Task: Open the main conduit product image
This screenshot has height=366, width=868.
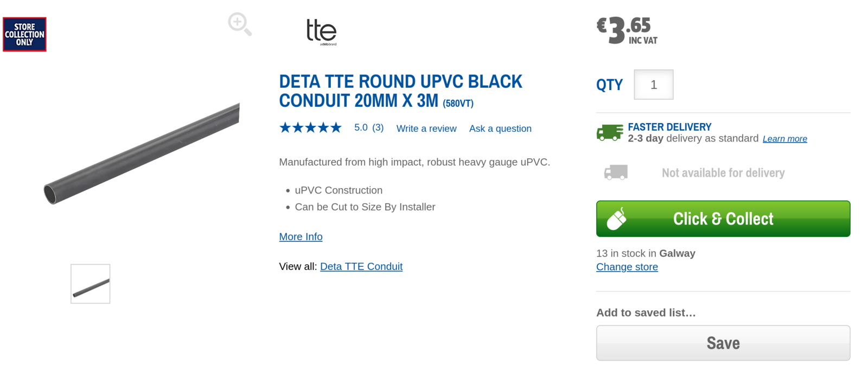Action: pyautogui.click(x=142, y=154)
